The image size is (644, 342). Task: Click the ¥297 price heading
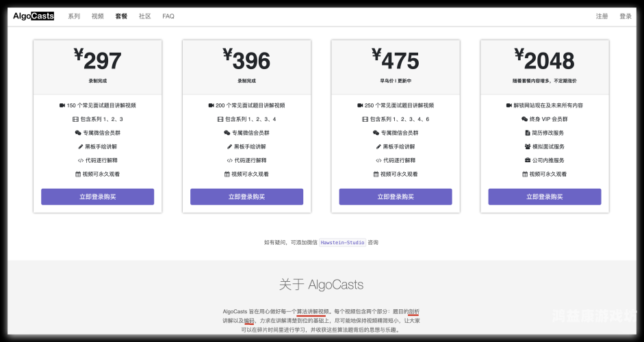pyautogui.click(x=98, y=60)
